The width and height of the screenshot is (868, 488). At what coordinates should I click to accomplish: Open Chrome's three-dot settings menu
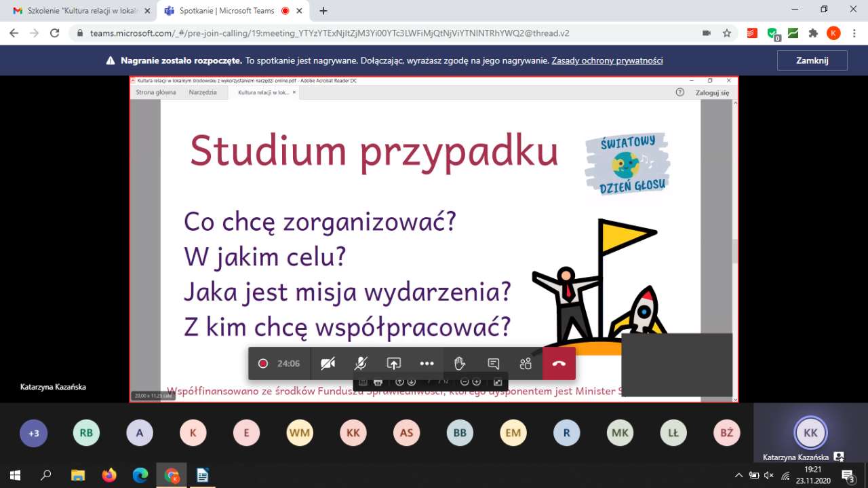tap(853, 33)
